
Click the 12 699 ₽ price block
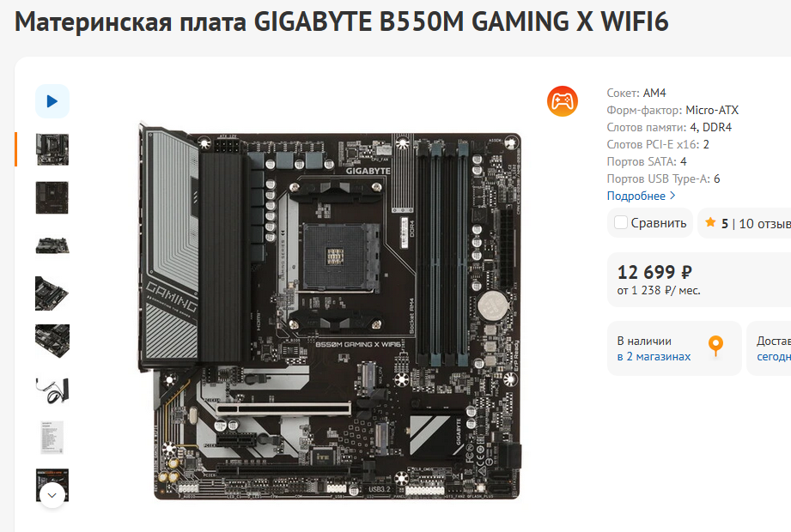(x=699, y=280)
